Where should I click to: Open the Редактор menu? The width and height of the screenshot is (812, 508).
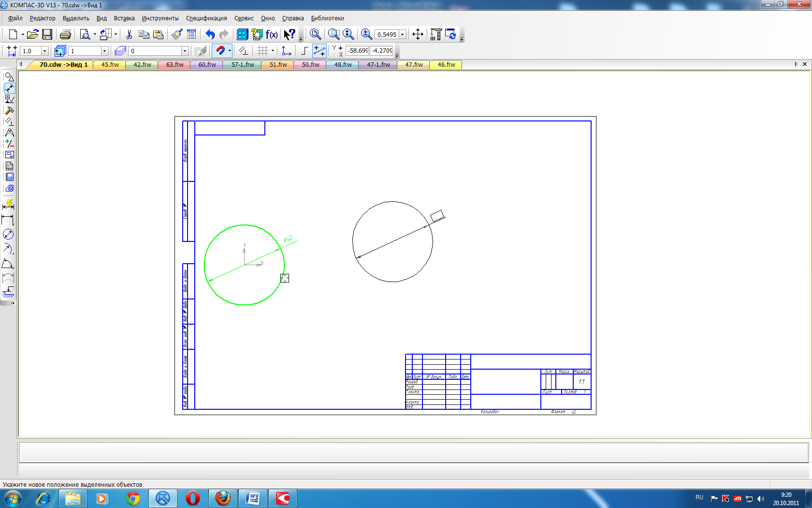(43, 18)
